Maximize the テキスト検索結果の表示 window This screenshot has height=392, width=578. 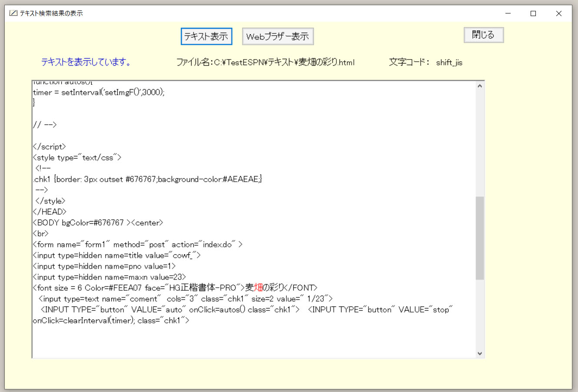533,13
